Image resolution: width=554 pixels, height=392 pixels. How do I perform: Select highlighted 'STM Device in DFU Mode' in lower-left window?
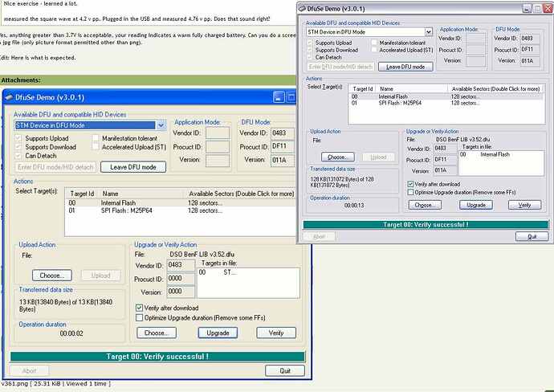click(85, 125)
